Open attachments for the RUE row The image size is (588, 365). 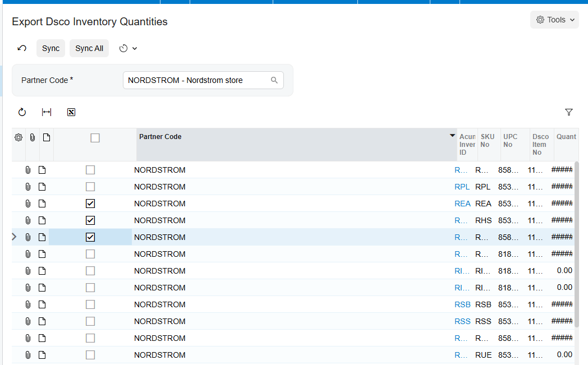click(x=27, y=355)
